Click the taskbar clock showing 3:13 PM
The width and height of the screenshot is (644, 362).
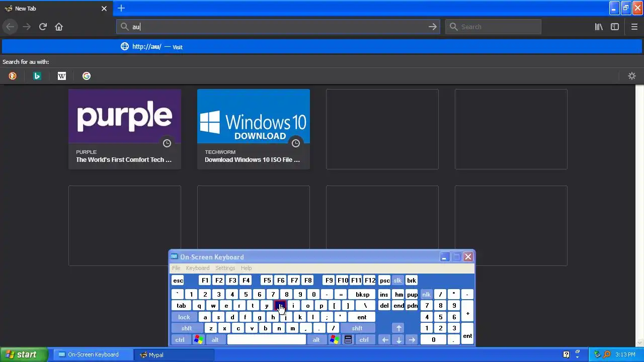pyautogui.click(x=625, y=354)
